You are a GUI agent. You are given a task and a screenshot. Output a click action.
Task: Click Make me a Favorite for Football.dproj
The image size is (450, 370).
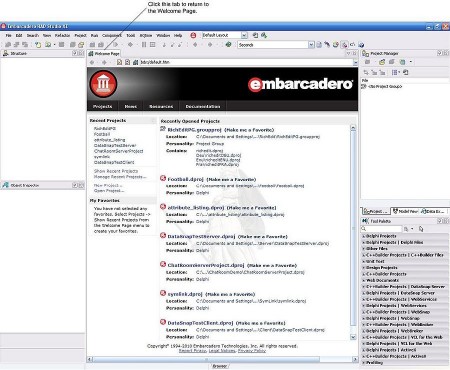pos(231,179)
